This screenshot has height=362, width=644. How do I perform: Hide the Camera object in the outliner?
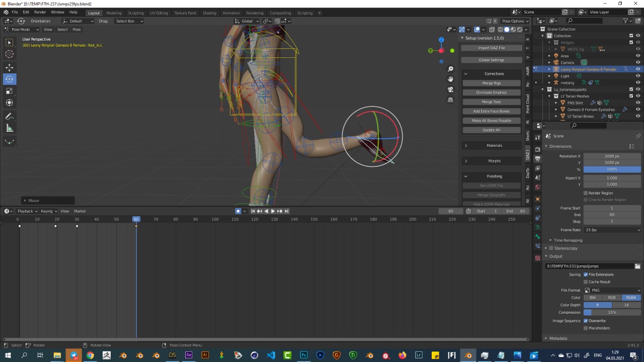638,62
